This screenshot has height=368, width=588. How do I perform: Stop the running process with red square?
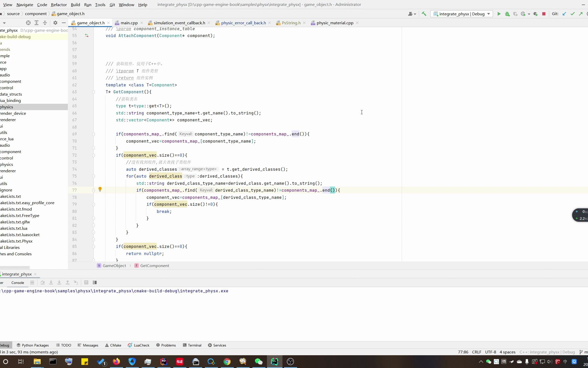pyautogui.click(x=544, y=14)
